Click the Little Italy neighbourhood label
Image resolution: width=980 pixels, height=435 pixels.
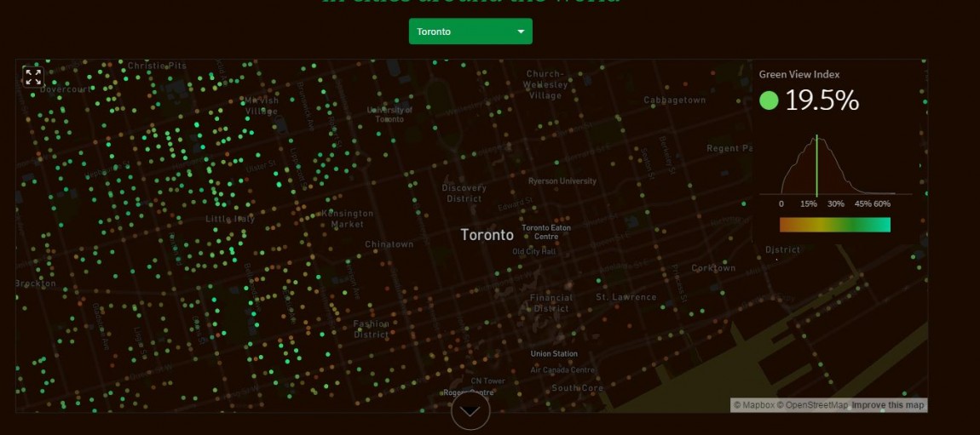click(x=230, y=219)
